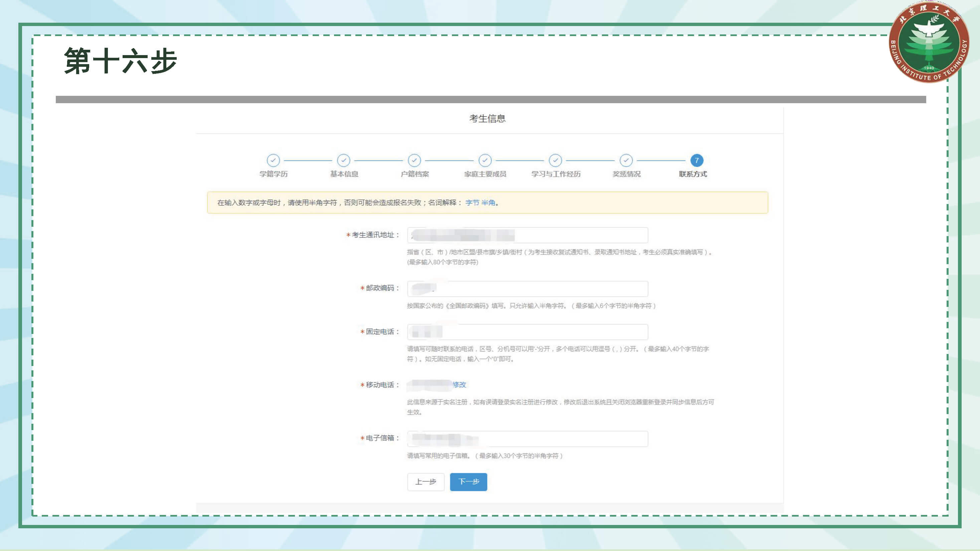Open the 字节 term explanation link

(x=472, y=203)
